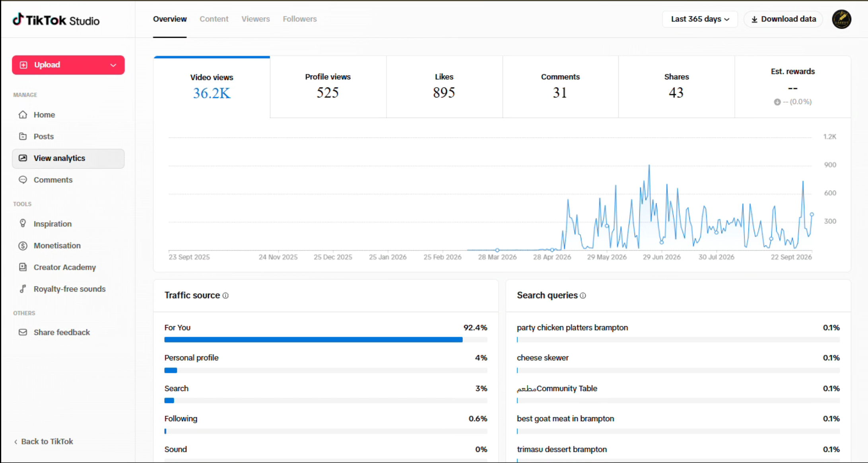Click the chart point at 28 Mar 2026
The image size is (868, 463).
pyautogui.click(x=497, y=250)
